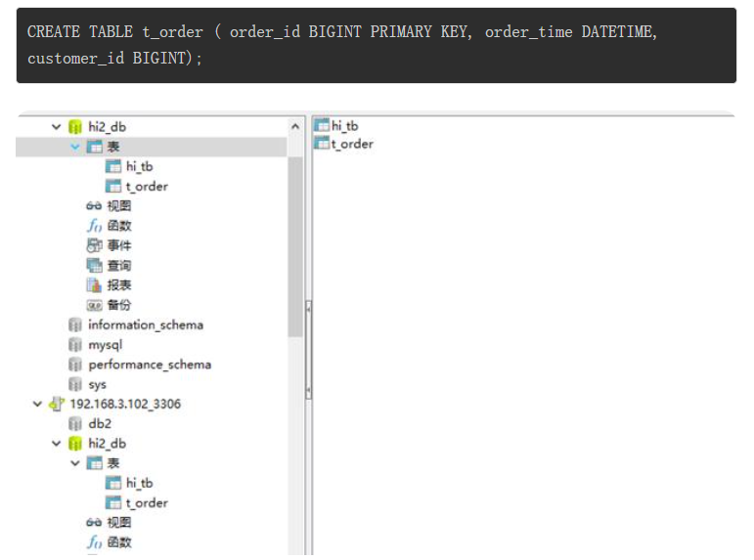Open 函数 fx icon under 192.168.3.102_3306 connection

coord(94,542)
